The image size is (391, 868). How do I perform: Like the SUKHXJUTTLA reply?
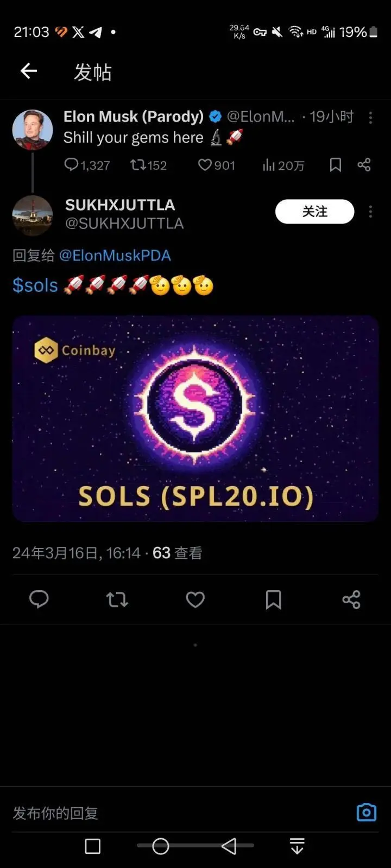pos(195,599)
